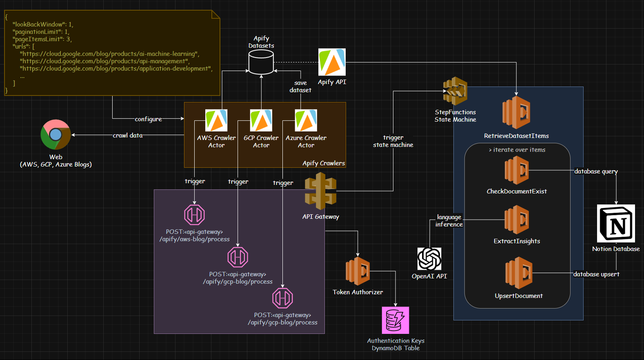Select the Apify API logo icon
This screenshot has width=644, height=360.
pyautogui.click(x=332, y=62)
